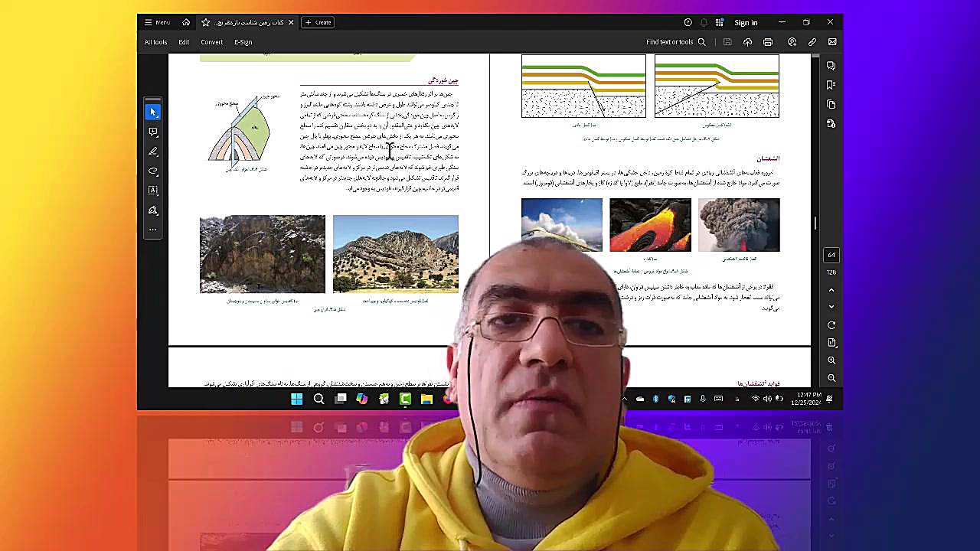This screenshot has height=551, width=980.
Task: Print the document using the printer icon
Action: (768, 42)
